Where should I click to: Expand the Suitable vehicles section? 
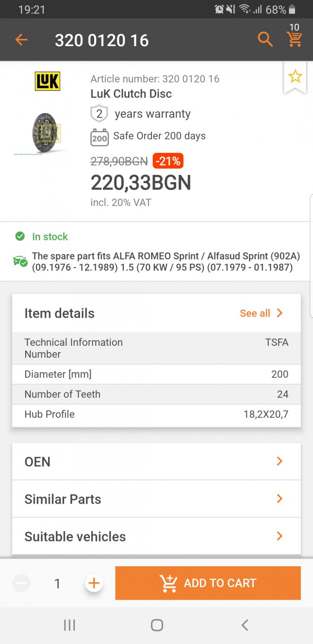pos(156,536)
